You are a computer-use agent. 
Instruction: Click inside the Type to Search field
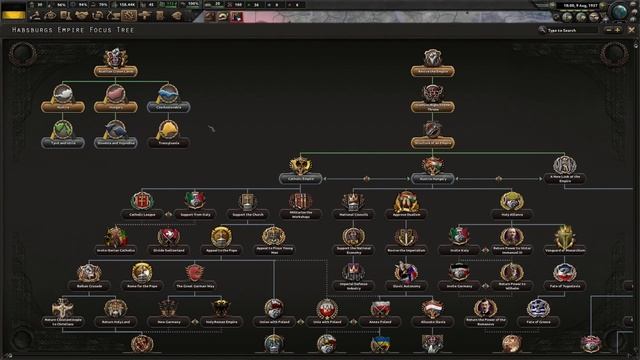pyautogui.click(x=572, y=30)
